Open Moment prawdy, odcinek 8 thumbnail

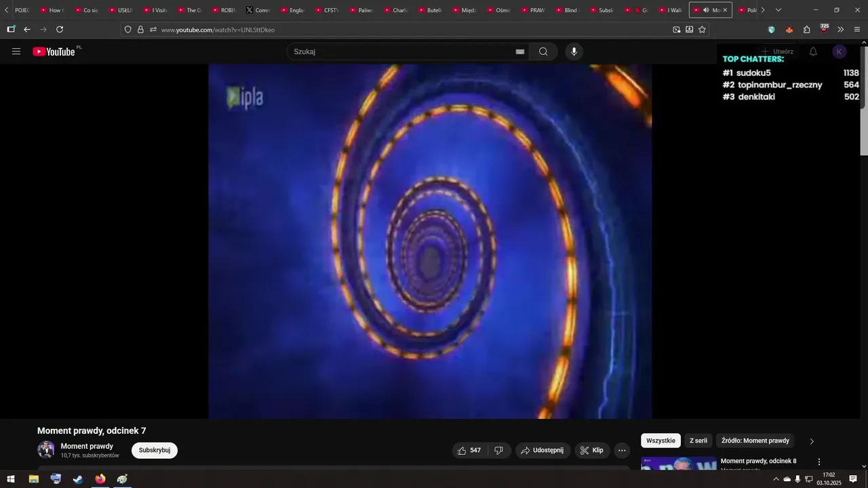tap(679, 464)
